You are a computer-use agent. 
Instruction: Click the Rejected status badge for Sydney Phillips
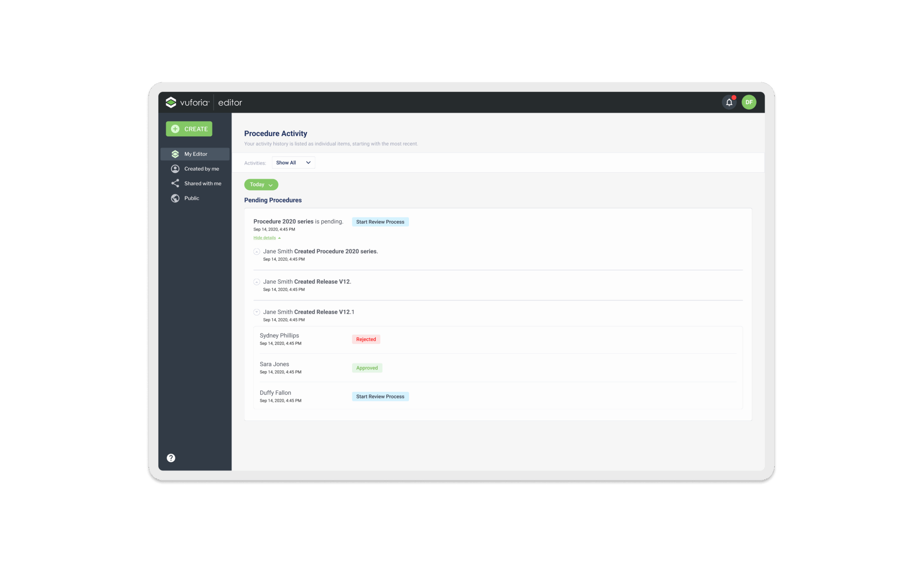[366, 339]
